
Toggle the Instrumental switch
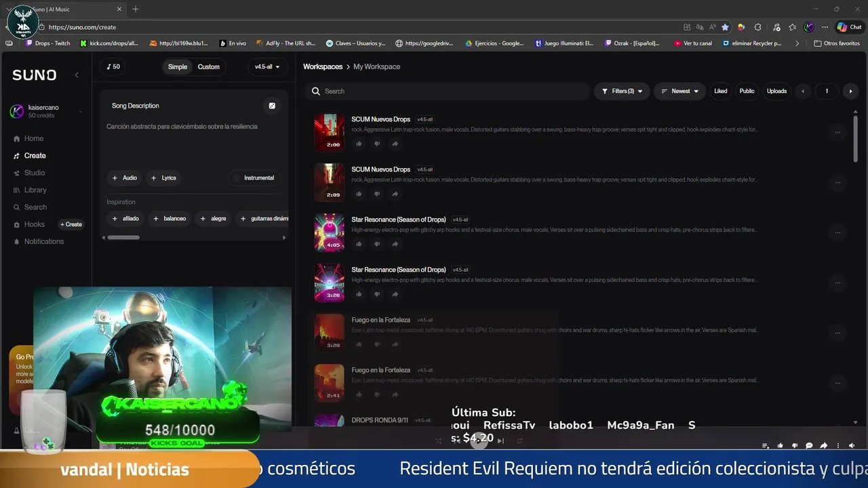click(x=254, y=178)
